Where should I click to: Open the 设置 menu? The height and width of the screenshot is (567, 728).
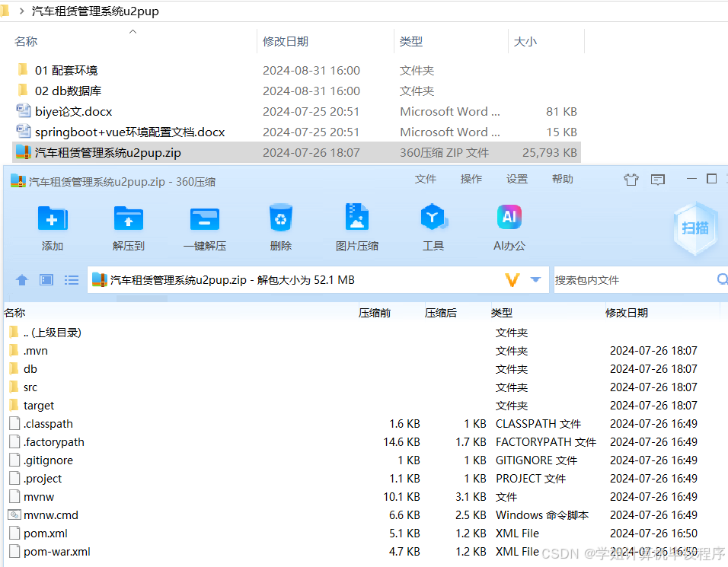tap(517, 178)
